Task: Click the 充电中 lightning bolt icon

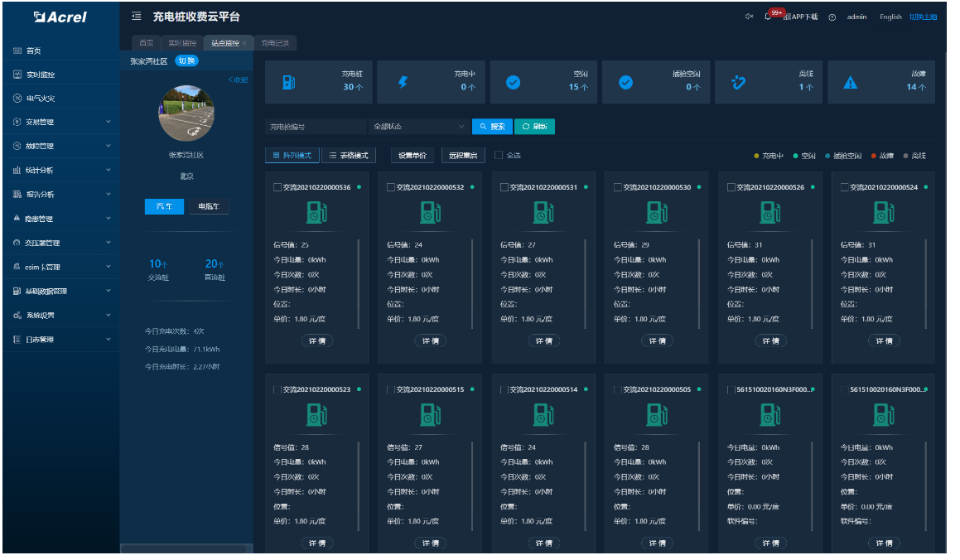Action: pos(403,82)
